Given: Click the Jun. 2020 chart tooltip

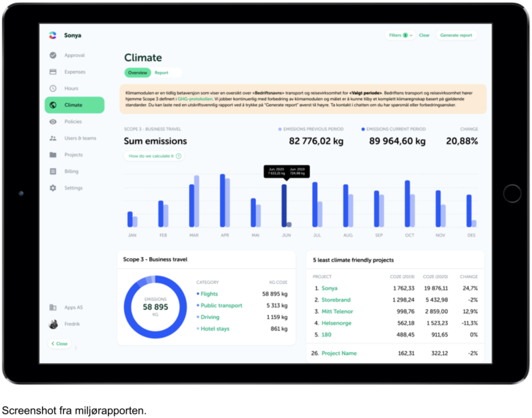Looking at the screenshot, I should (x=287, y=172).
